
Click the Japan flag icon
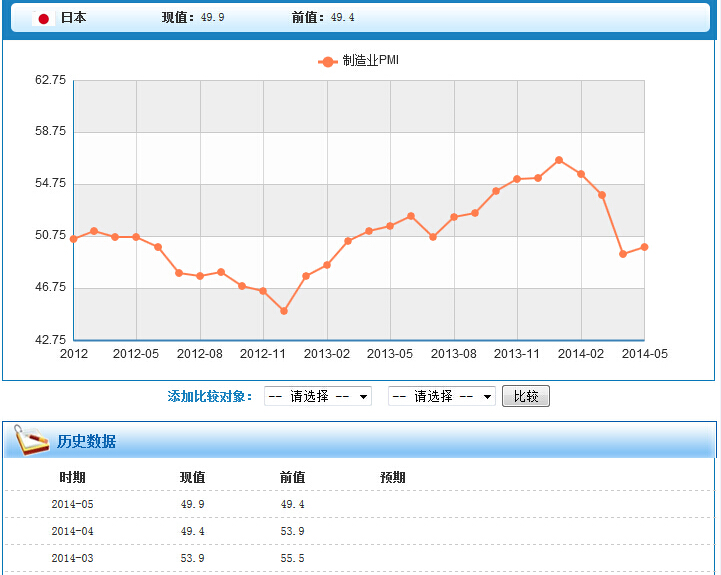[43, 18]
